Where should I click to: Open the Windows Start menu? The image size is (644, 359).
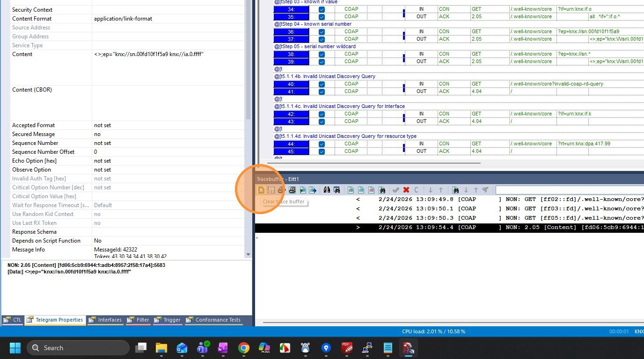tap(15, 348)
